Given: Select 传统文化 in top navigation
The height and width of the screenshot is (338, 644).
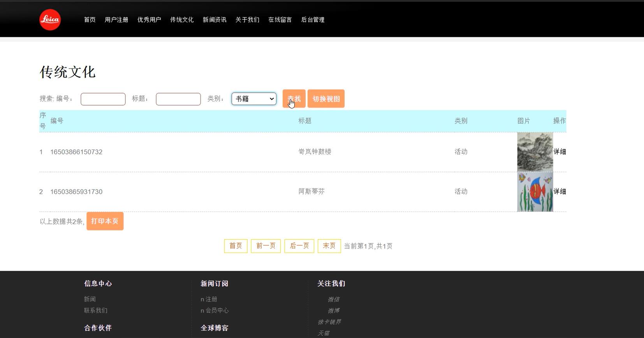Looking at the screenshot, I should [x=181, y=19].
